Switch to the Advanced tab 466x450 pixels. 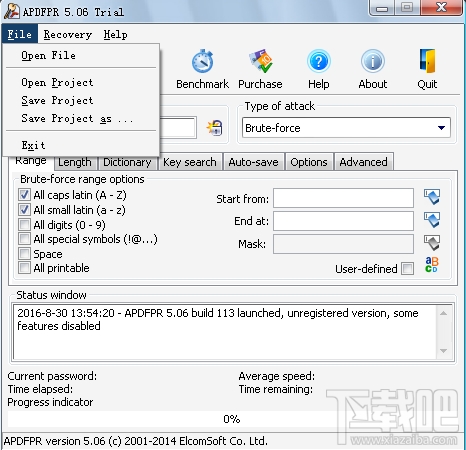click(363, 162)
